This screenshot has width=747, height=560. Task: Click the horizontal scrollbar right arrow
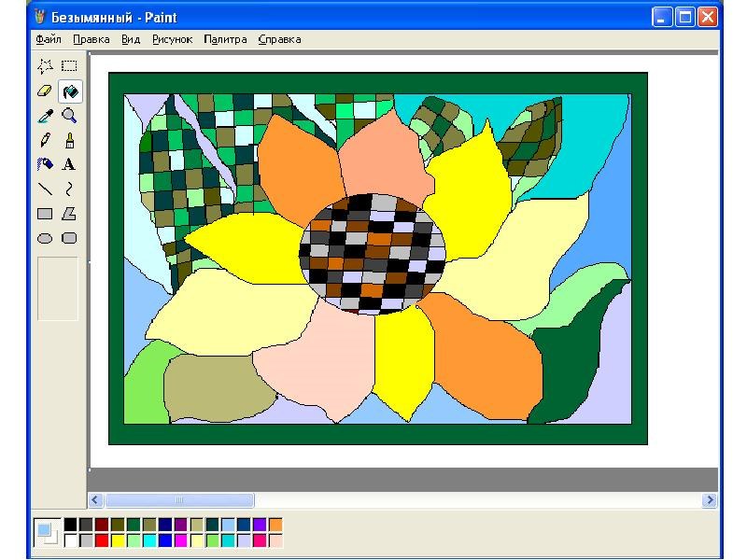point(710,500)
